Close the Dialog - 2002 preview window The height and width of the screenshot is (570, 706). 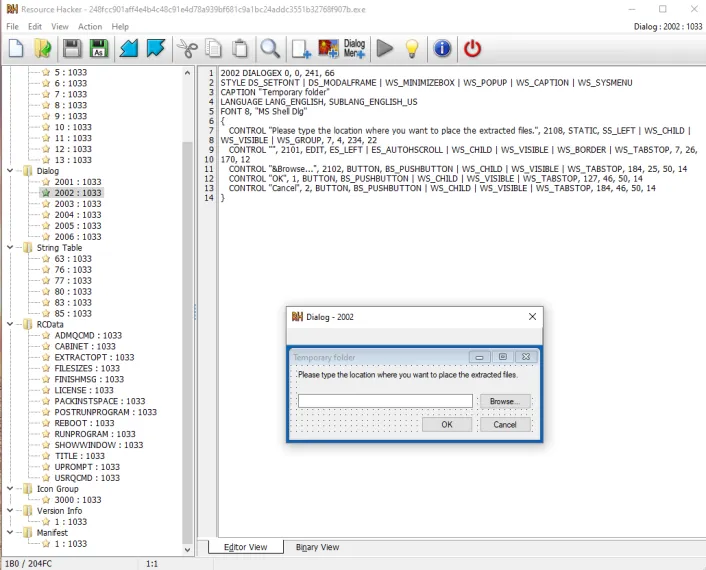pyautogui.click(x=532, y=317)
